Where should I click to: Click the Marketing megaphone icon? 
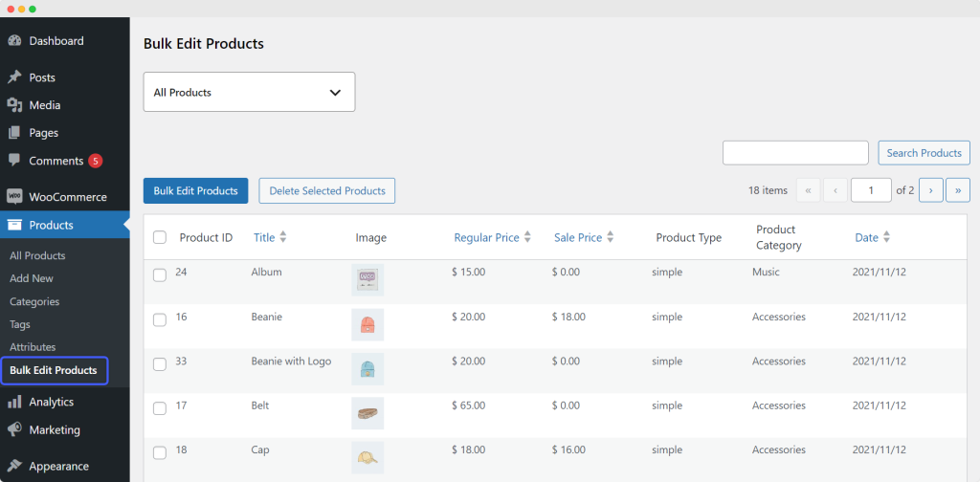coord(14,429)
